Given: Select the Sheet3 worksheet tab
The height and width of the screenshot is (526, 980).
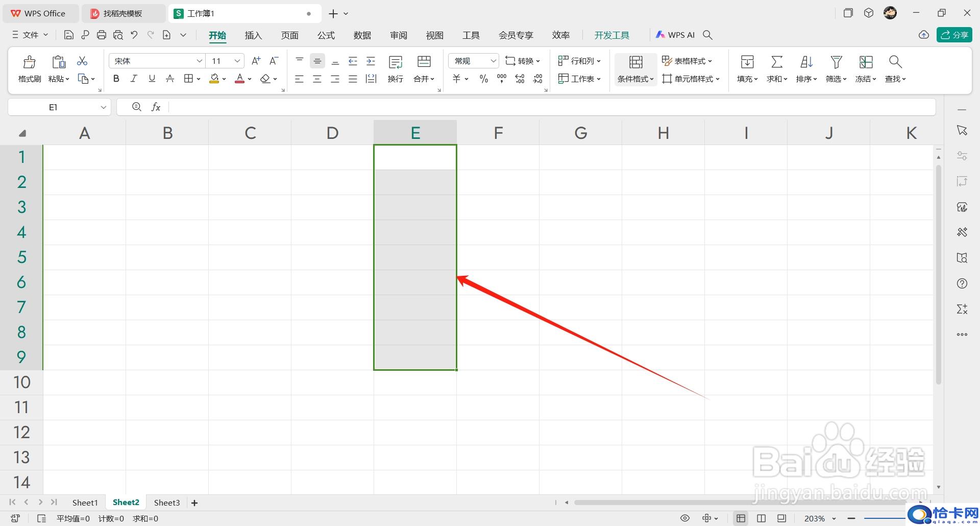Looking at the screenshot, I should [167, 503].
